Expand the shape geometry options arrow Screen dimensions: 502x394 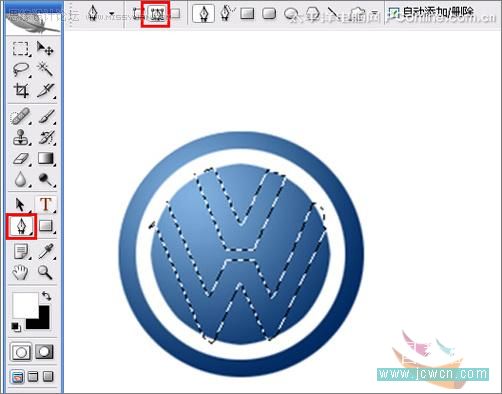[375, 13]
